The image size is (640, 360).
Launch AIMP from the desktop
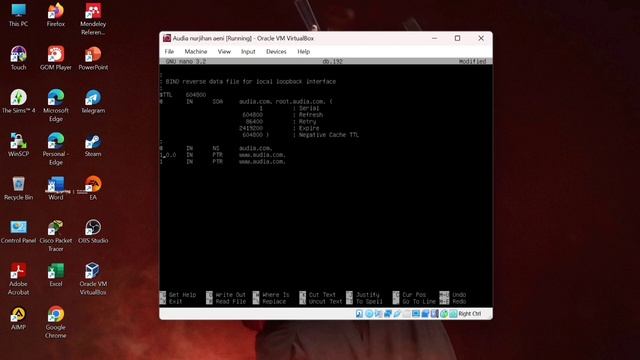18,318
